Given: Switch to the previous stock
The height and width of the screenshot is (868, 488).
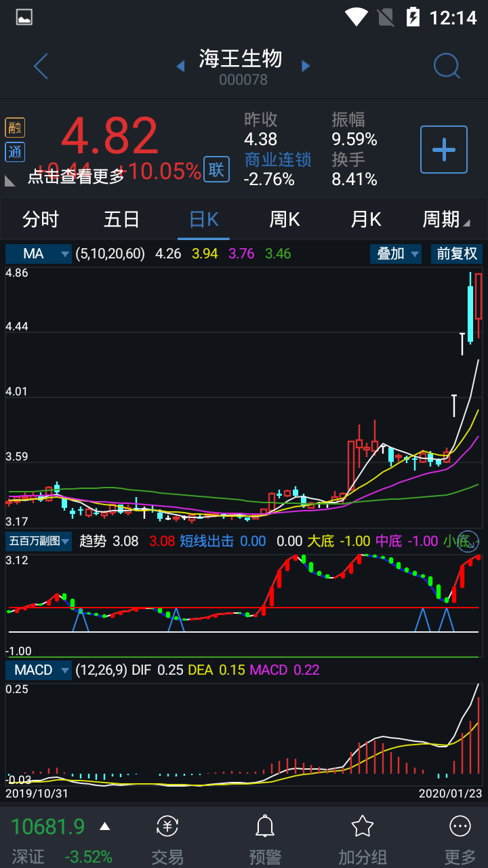Looking at the screenshot, I should click(x=180, y=66).
